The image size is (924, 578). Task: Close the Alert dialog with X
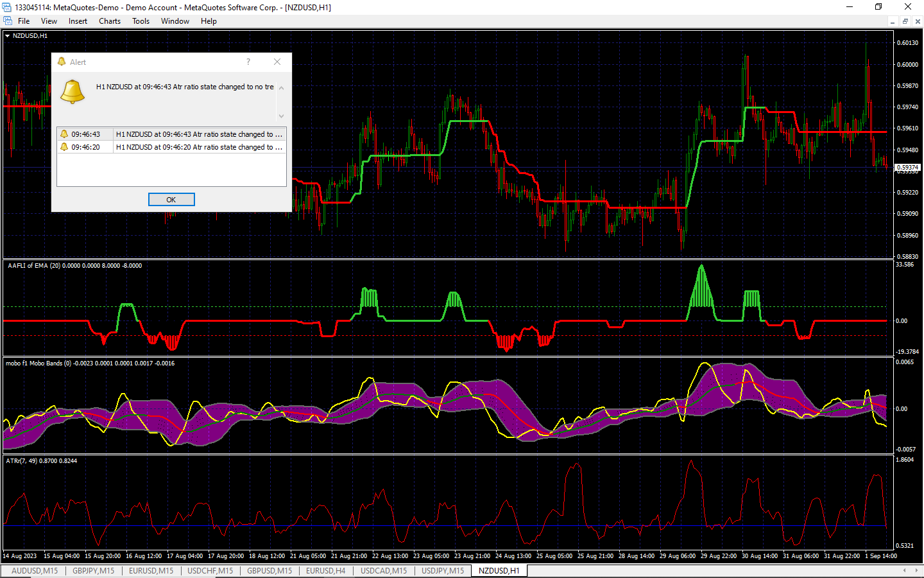277,62
